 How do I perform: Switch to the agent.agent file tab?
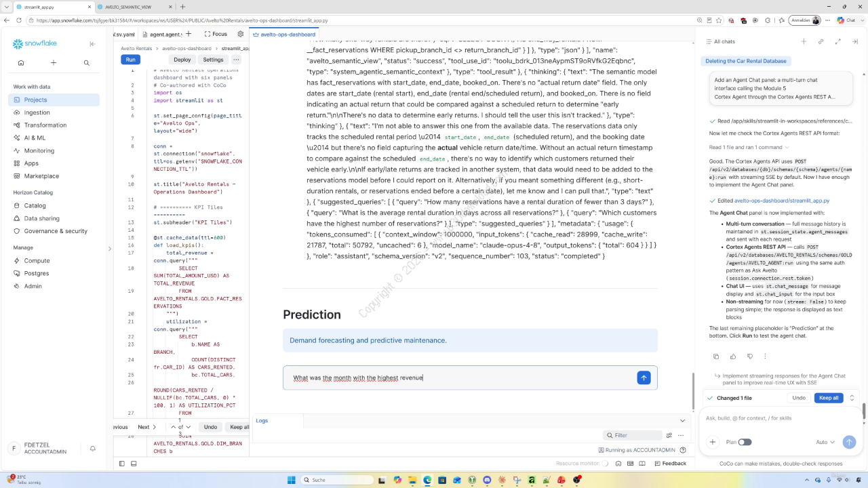(165, 34)
